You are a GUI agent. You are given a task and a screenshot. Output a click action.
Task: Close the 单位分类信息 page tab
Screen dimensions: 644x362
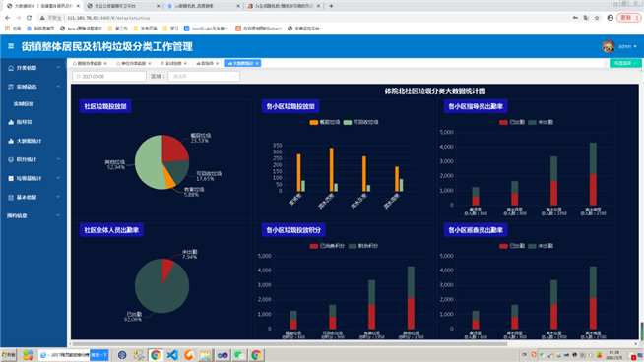(x=150, y=63)
